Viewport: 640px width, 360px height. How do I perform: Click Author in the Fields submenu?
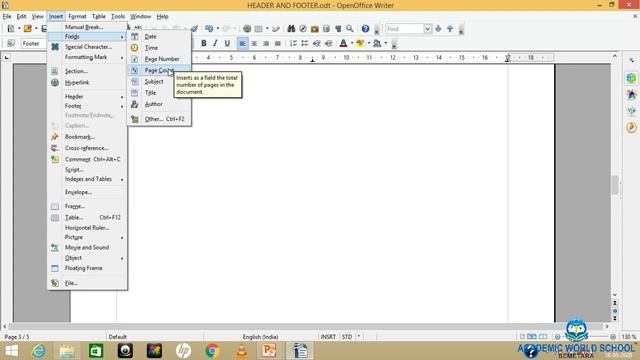click(x=160, y=104)
